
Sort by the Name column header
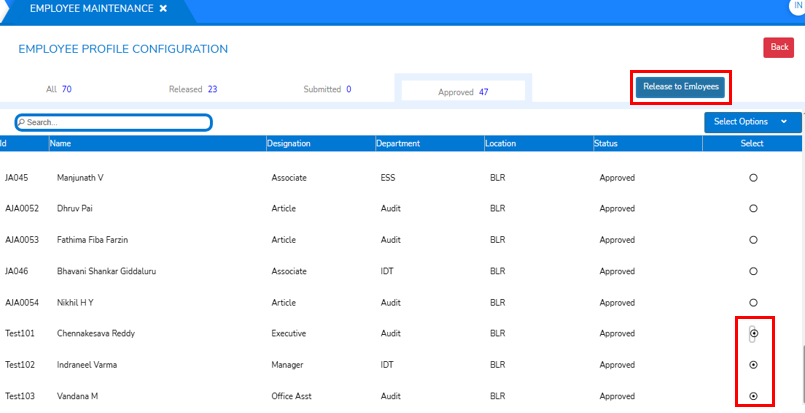pyautogui.click(x=63, y=144)
